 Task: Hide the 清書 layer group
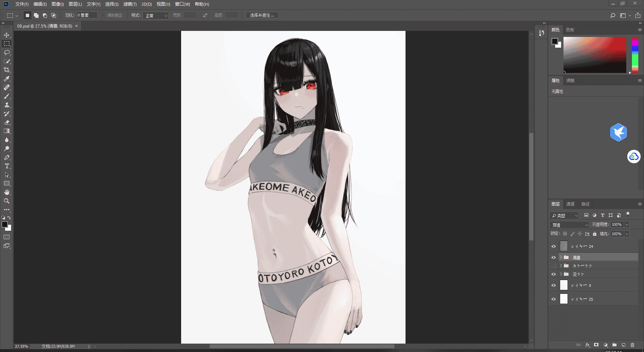[x=553, y=258]
